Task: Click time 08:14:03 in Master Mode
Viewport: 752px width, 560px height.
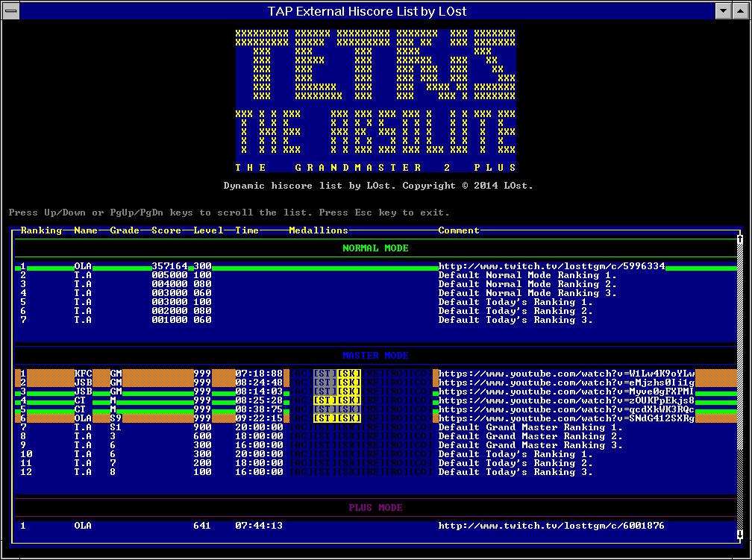Action: click(259, 391)
